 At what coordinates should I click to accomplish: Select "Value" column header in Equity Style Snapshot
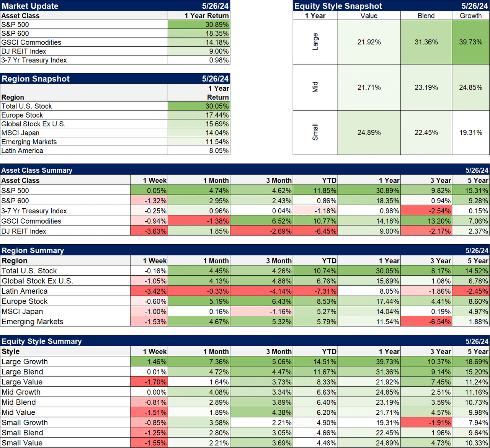coord(369,16)
